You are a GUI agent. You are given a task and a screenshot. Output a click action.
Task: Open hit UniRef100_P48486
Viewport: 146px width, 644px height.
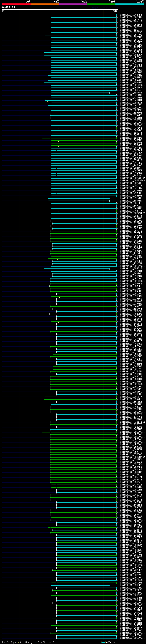click(x=131, y=209)
